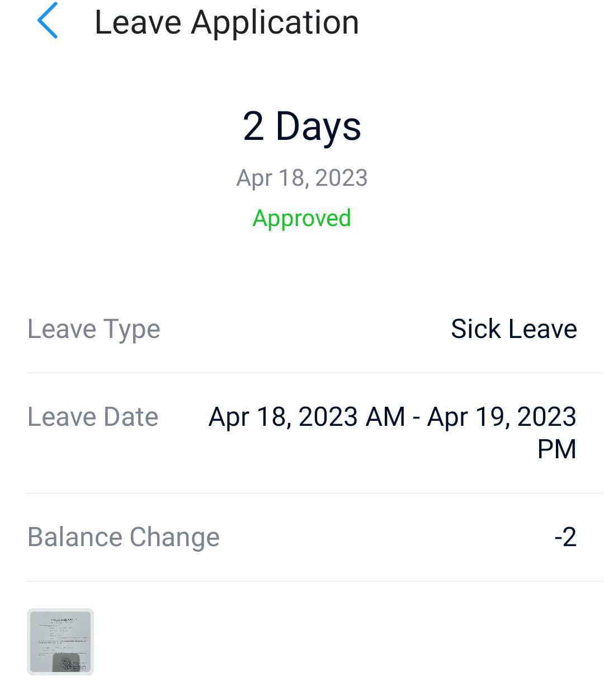The width and height of the screenshot is (604, 700).
Task: Tap the Apr 19, 2023 end date
Action: [x=501, y=417]
